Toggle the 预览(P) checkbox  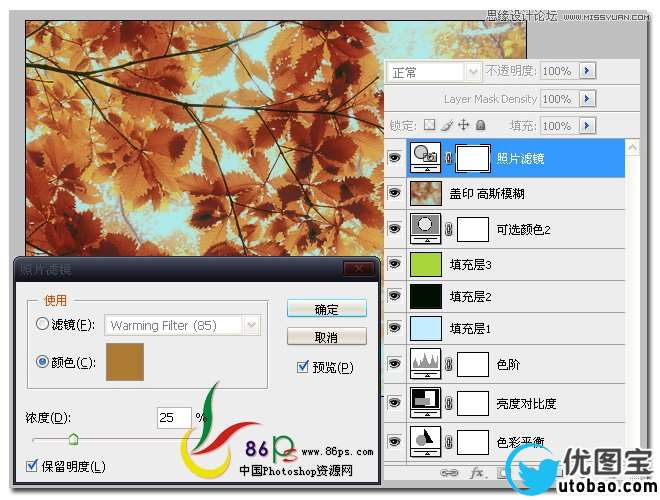coord(303,367)
